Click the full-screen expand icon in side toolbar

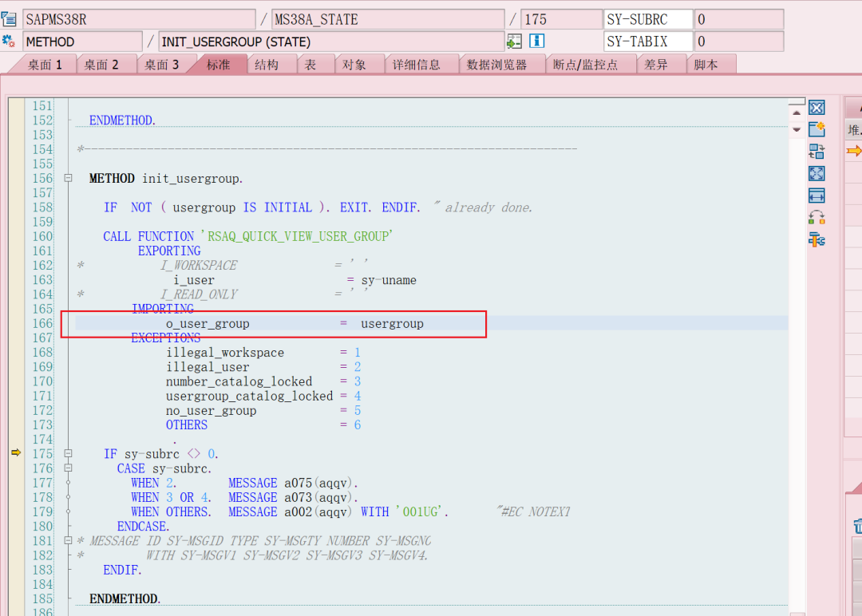817,174
